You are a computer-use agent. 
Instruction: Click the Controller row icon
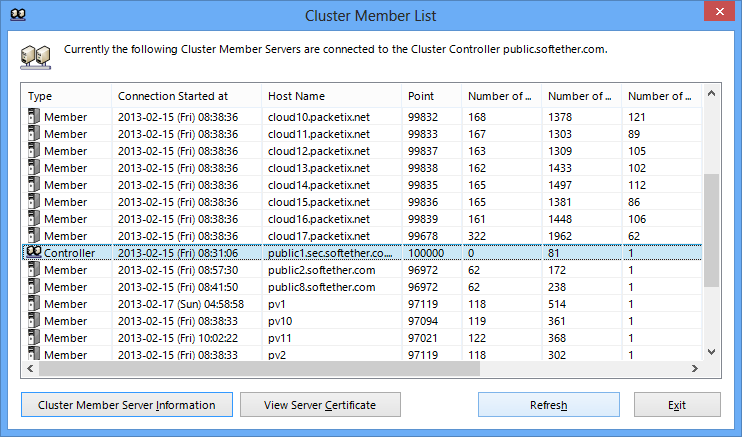click(34, 253)
